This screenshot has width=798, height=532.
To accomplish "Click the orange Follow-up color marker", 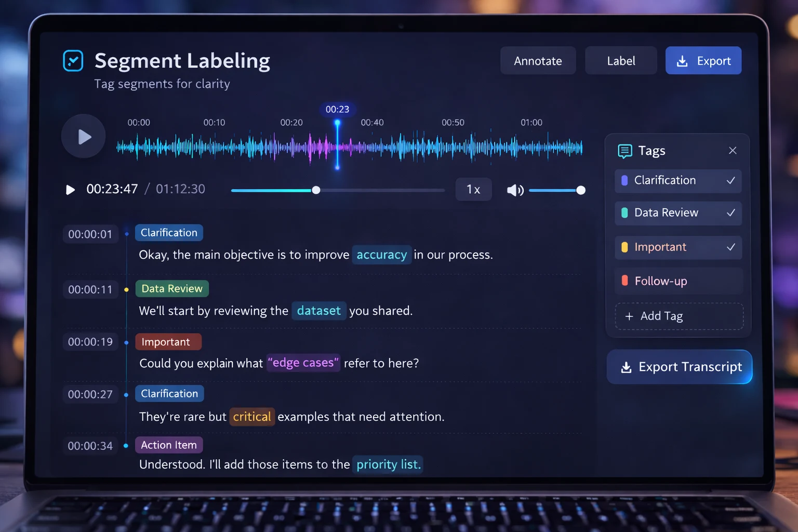I will point(625,281).
